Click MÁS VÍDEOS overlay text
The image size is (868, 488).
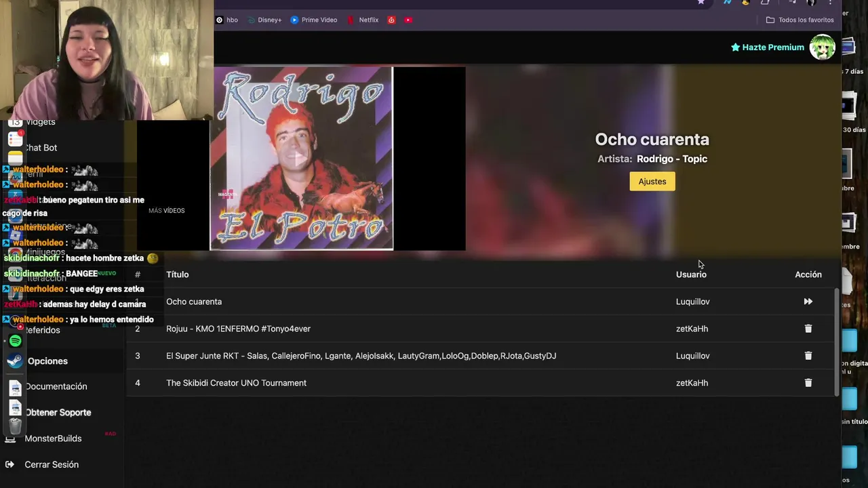(x=166, y=211)
